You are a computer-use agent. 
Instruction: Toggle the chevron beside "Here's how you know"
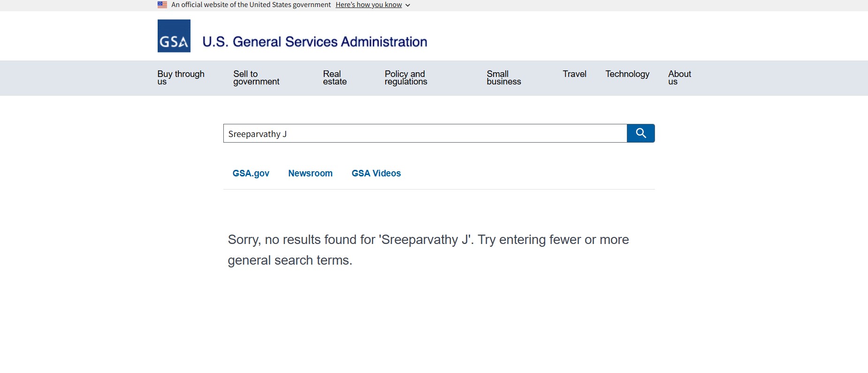coord(408,5)
